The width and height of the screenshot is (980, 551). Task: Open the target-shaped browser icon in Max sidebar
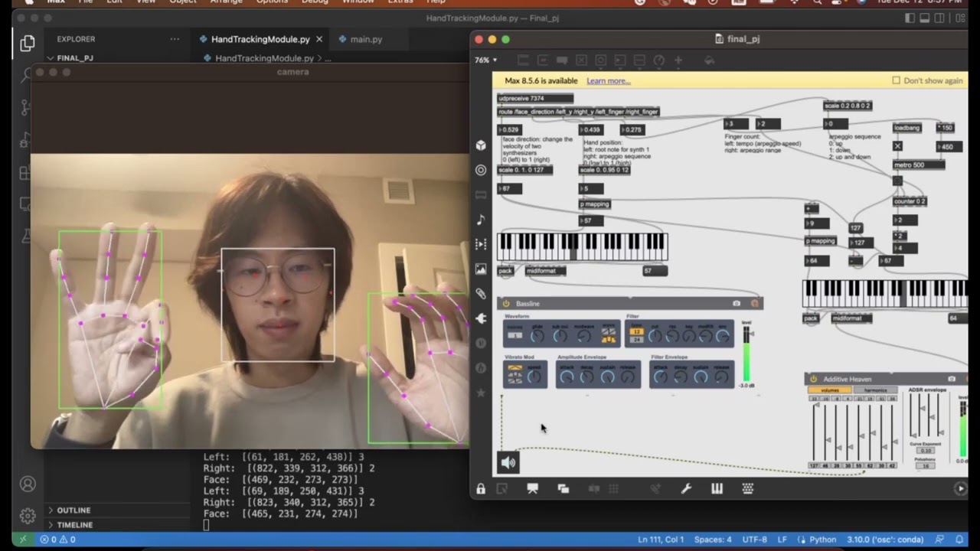point(481,170)
